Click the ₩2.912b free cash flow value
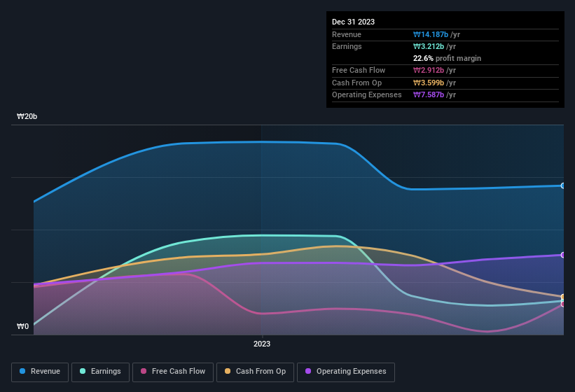The width and height of the screenshot is (575, 392). click(x=429, y=70)
